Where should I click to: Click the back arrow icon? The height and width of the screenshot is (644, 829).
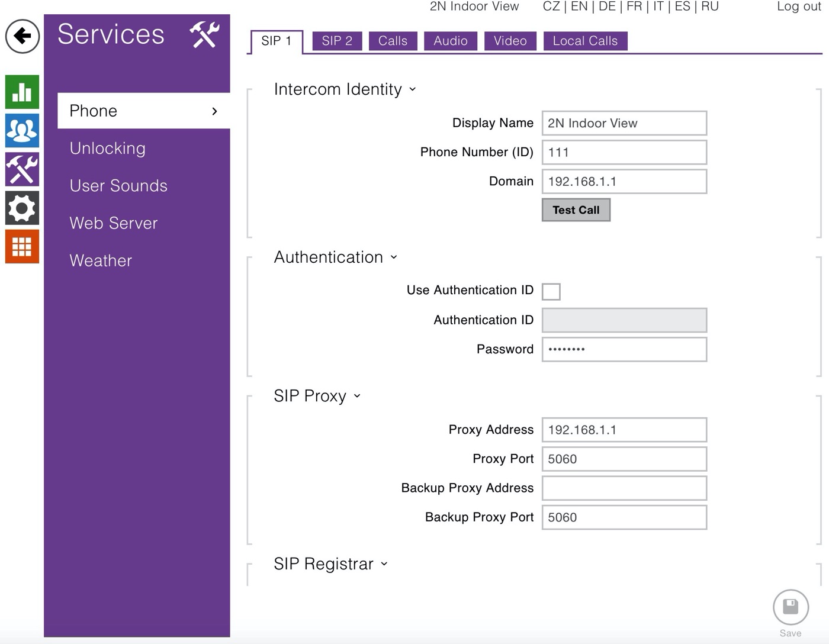[23, 36]
